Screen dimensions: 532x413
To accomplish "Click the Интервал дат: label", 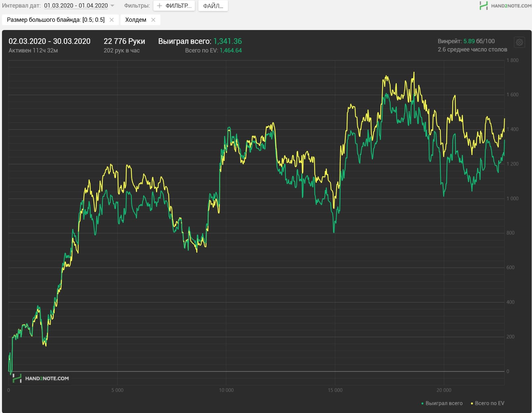I will click(21, 6).
